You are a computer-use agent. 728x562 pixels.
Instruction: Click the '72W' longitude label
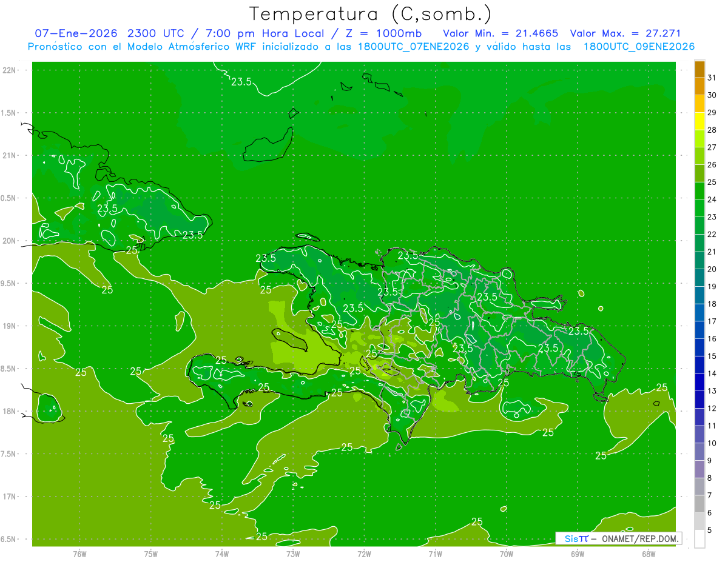tap(364, 554)
